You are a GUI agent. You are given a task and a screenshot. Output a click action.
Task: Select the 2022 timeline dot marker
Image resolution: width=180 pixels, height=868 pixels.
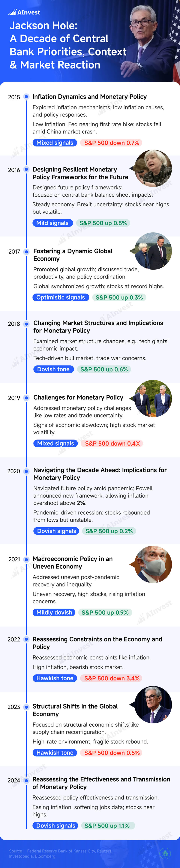coord(26,639)
